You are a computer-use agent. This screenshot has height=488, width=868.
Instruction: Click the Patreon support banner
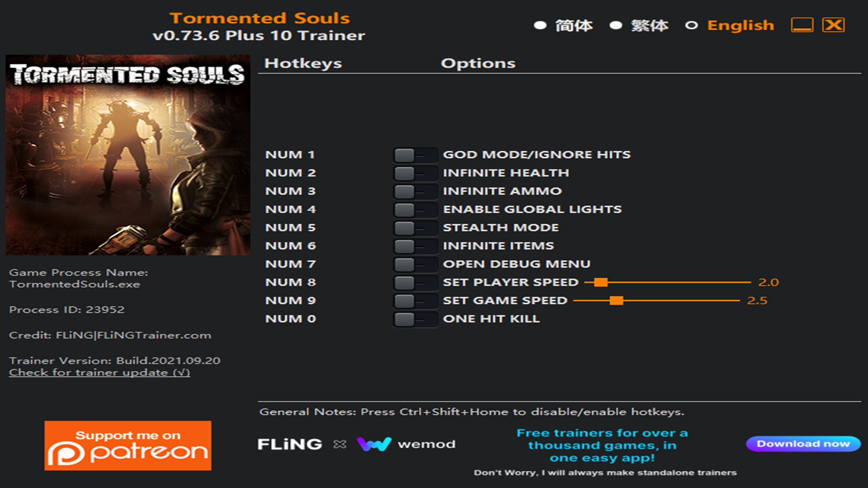point(128,446)
